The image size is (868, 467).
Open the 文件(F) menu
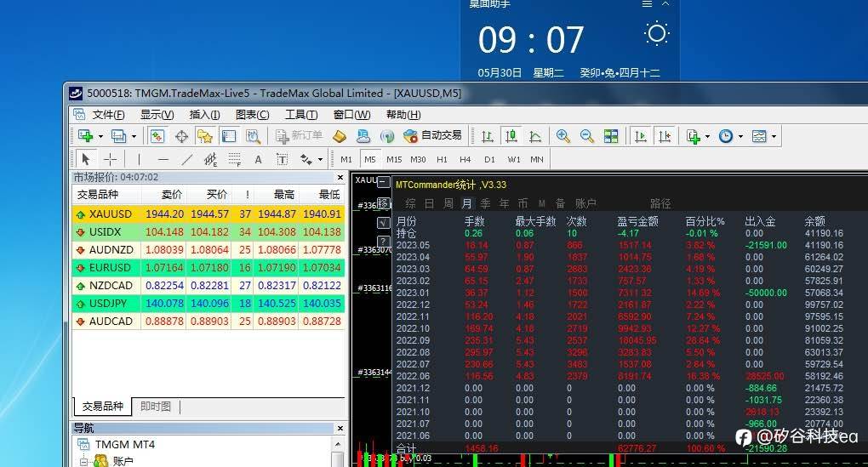(x=108, y=115)
